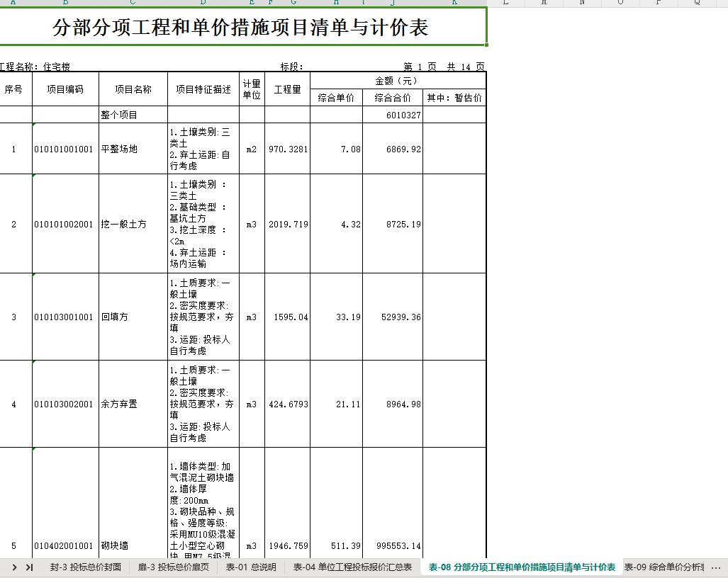Select the 计量单位 header cell

[252, 89]
